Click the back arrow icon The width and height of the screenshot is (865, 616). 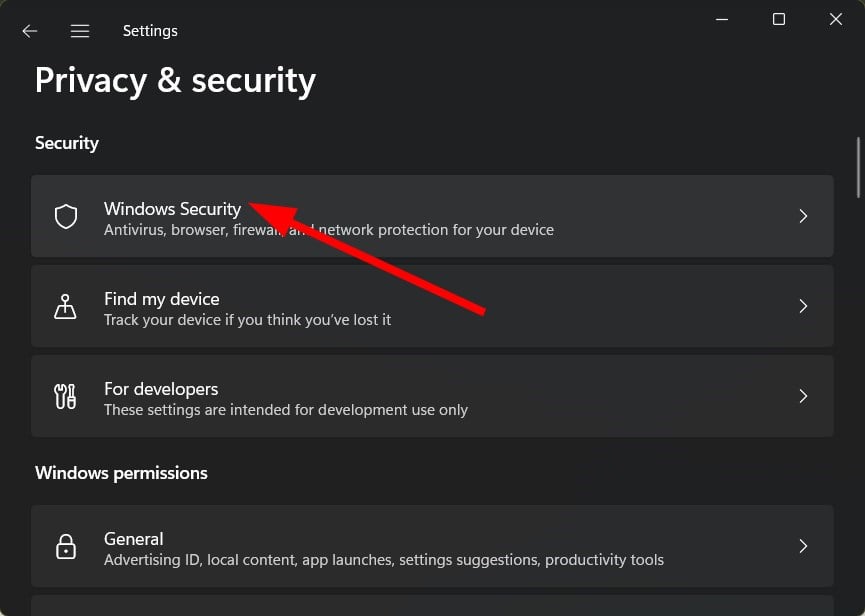(x=30, y=31)
